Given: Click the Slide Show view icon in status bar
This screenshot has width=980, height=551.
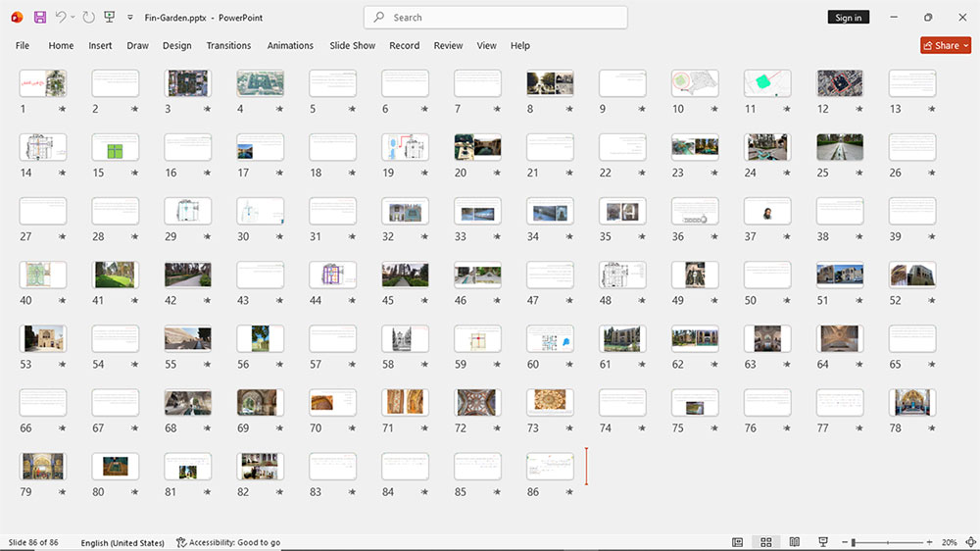Looking at the screenshot, I should click(823, 542).
